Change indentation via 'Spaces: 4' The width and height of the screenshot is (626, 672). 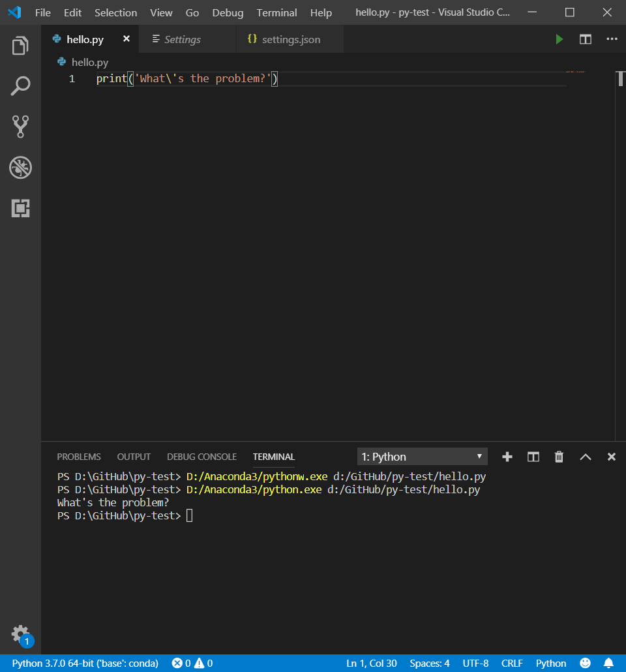(429, 663)
